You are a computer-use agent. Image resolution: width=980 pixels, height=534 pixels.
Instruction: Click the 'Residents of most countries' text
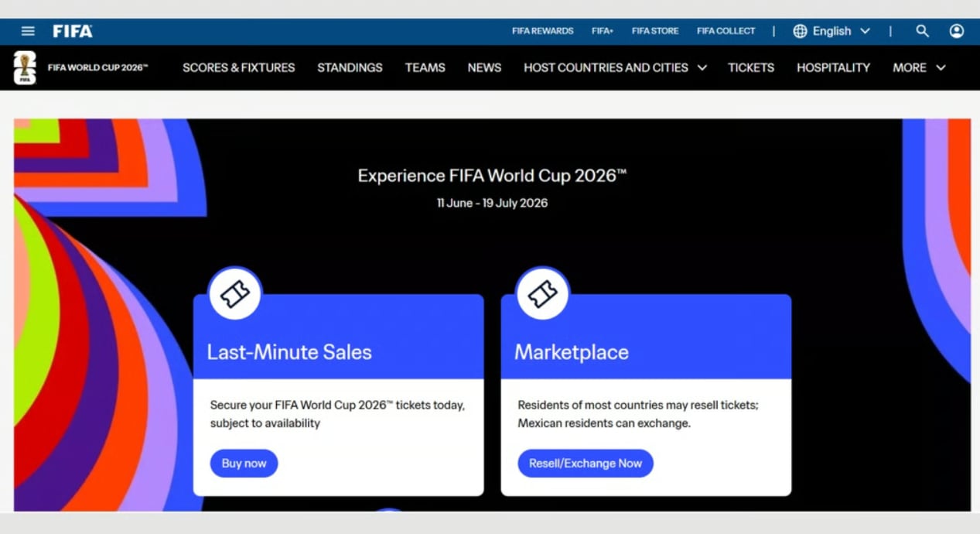[638, 414]
